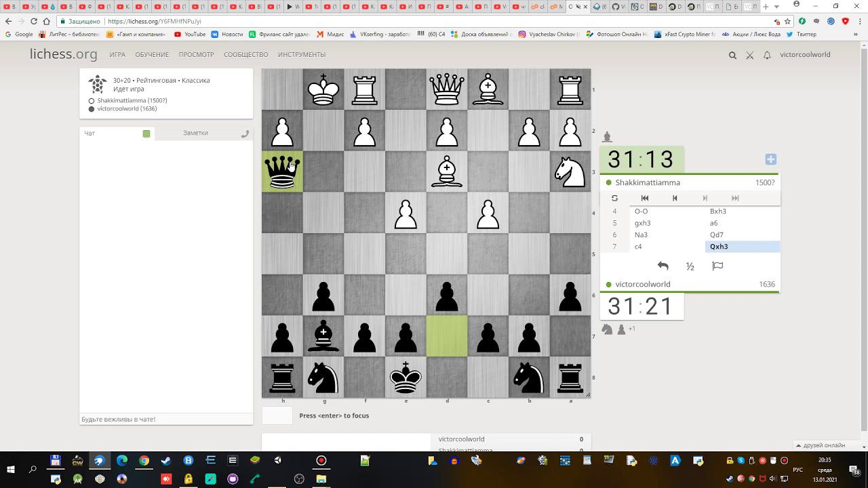This screenshot has width=868, height=488.
Task: Open the YouTube bookmark
Action: [x=190, y=34]
